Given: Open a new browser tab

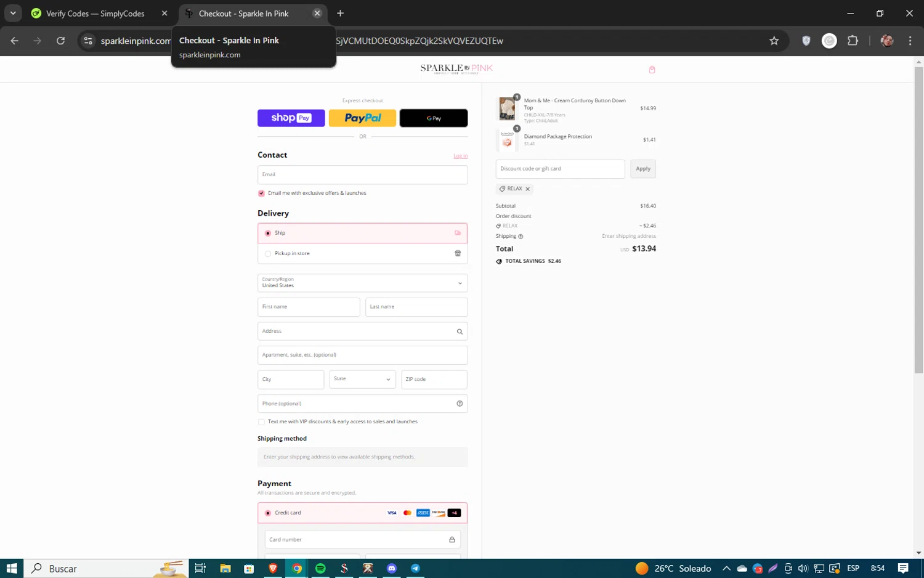Looking at the screenshot, I should click(340, 13).
